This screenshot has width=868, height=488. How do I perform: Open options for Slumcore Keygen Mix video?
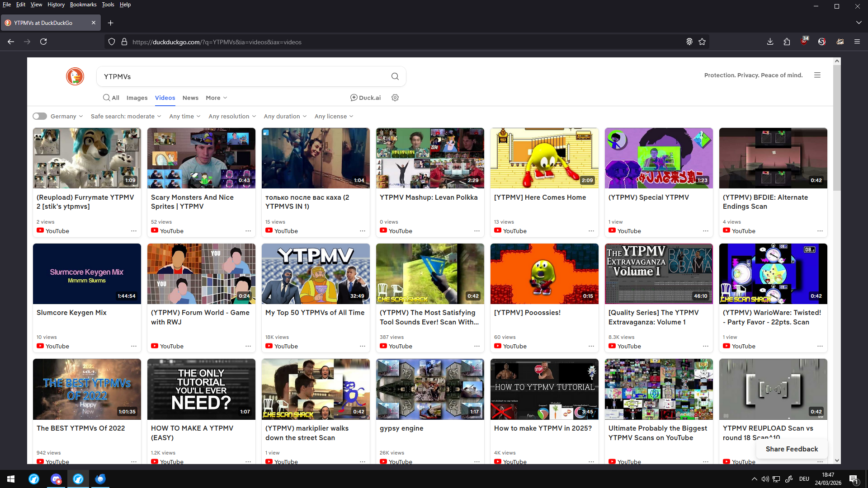click(134, 346)
